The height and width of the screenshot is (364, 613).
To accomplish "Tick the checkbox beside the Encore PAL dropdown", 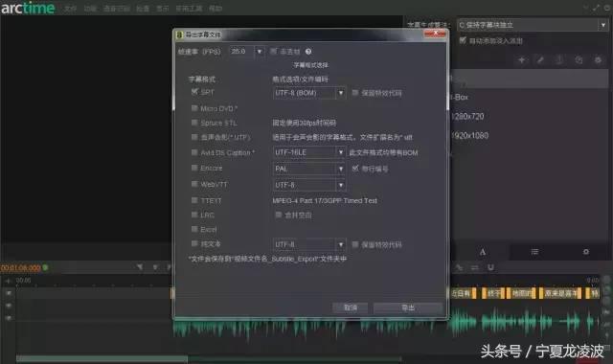I will tap(355, 169).
